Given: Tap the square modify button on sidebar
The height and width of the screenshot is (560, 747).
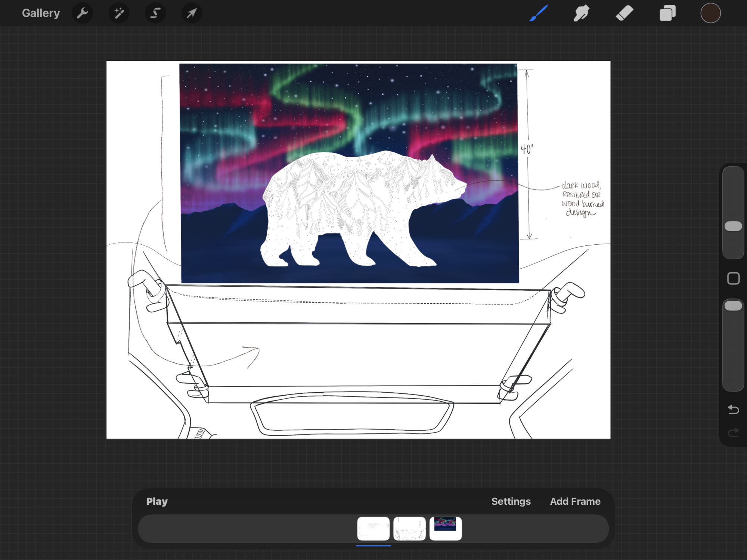Looking at the screenshot, I should [x=733, y=278].
